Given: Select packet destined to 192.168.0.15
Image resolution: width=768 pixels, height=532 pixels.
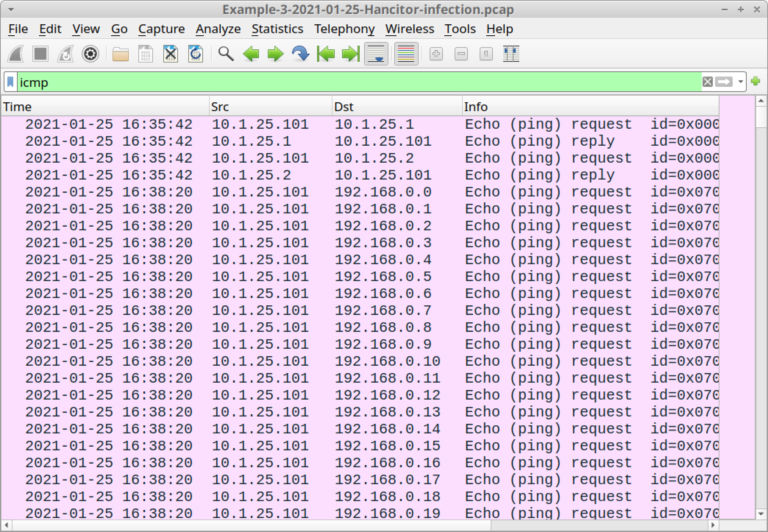Looking at the screenshot, I should click(360, 446).
